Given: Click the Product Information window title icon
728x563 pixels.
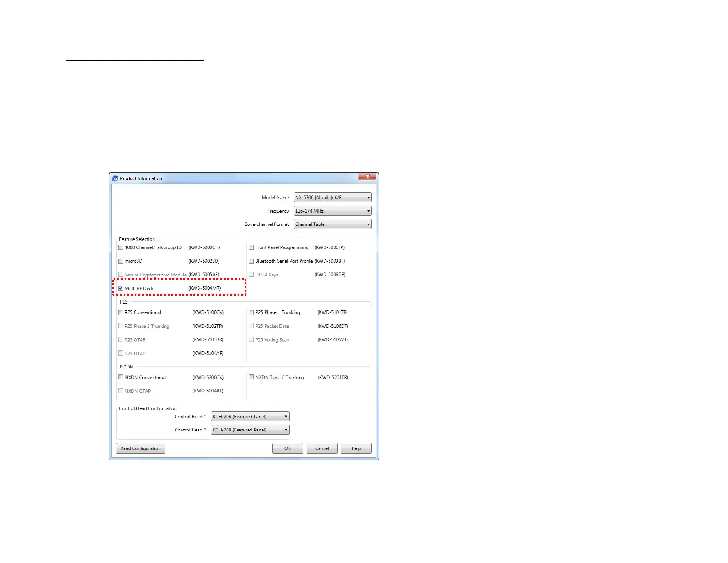Looking at the screenshot, I should 115,178.
